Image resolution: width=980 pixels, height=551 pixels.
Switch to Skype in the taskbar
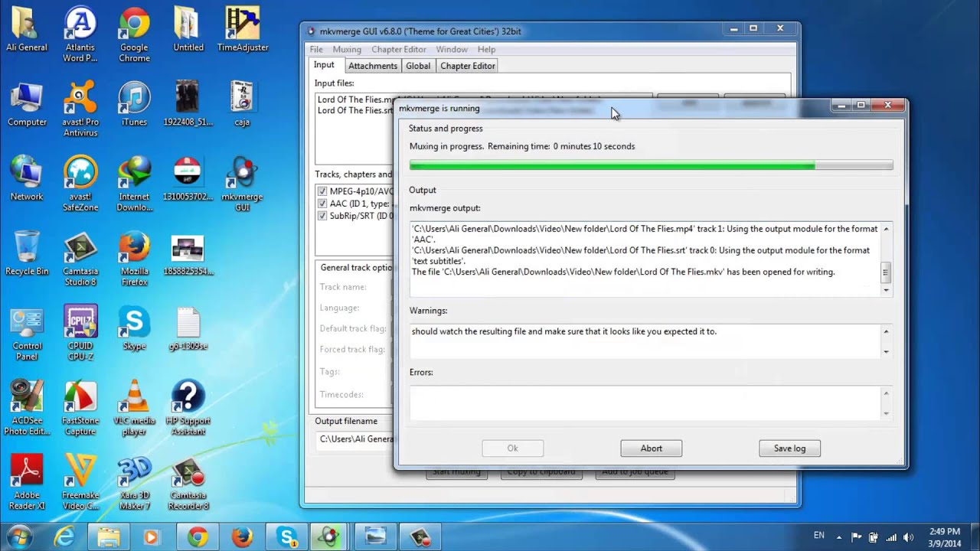[x=287, y=537]
